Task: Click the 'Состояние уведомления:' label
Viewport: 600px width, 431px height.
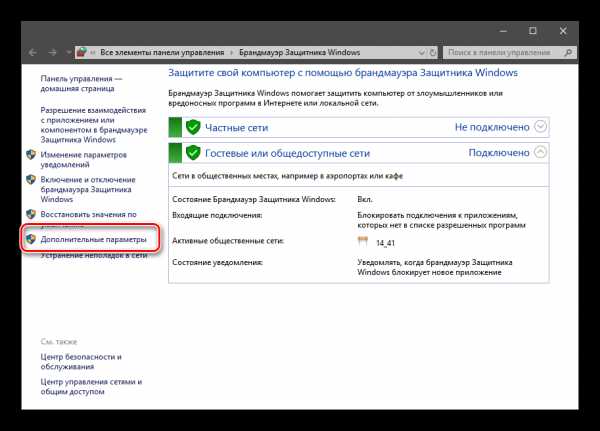Action: (217, 263)
